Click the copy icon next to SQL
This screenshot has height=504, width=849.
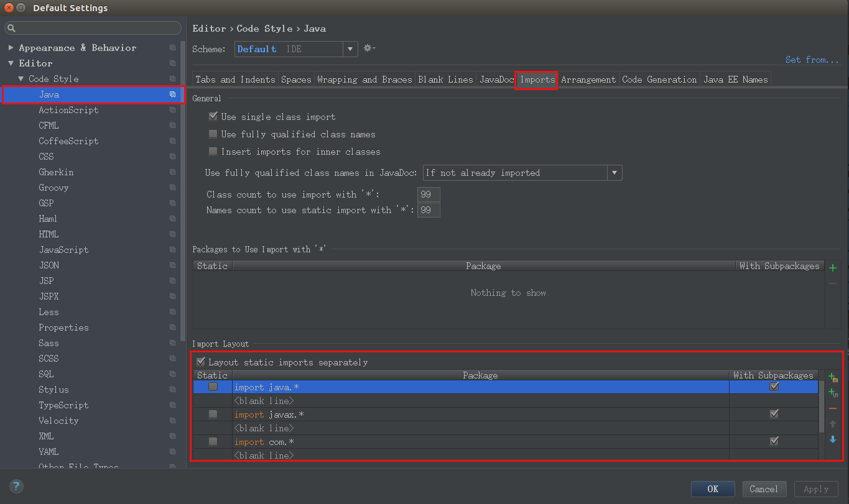[x=172, y=374]
